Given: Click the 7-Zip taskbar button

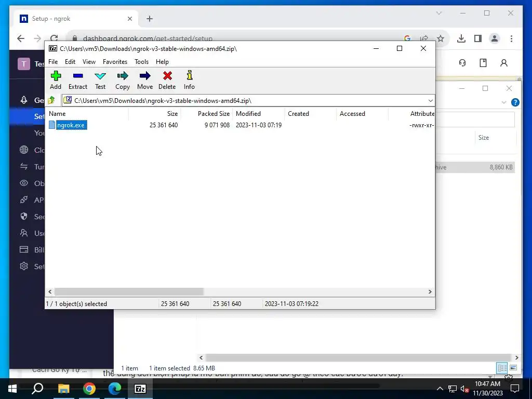Looking at the screenshot, I should (x=140, y=389).
